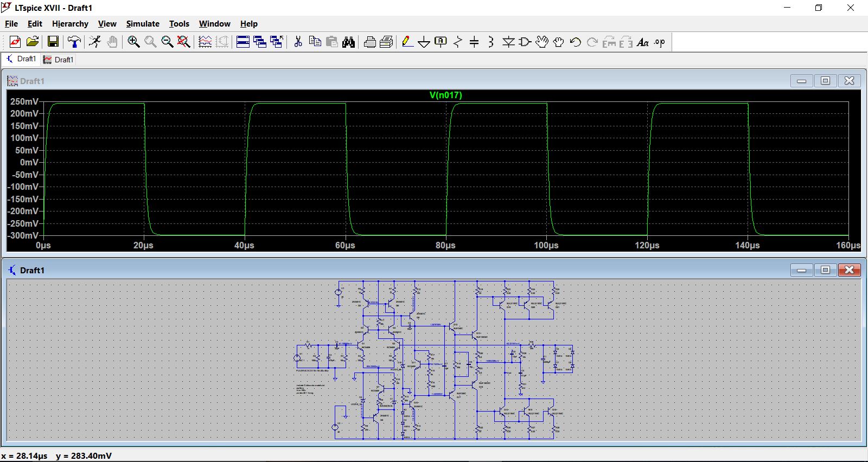
Task: Place a Diode component
Action: point(508,42)
